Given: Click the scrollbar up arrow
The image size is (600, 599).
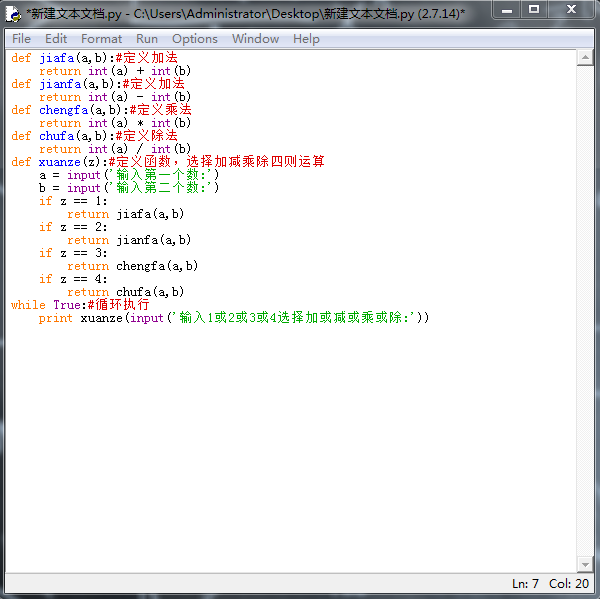Looking at the screenshot, I should point(585,58).
